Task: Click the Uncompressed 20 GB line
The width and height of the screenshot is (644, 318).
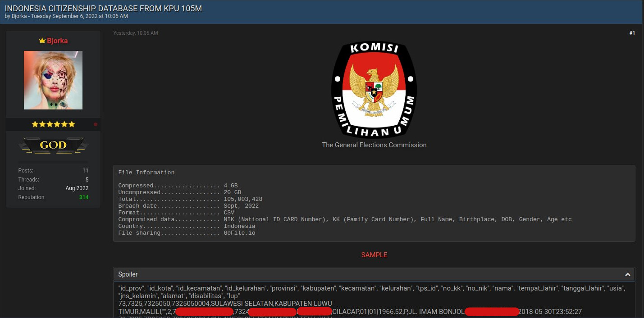Action: [180, 192]
